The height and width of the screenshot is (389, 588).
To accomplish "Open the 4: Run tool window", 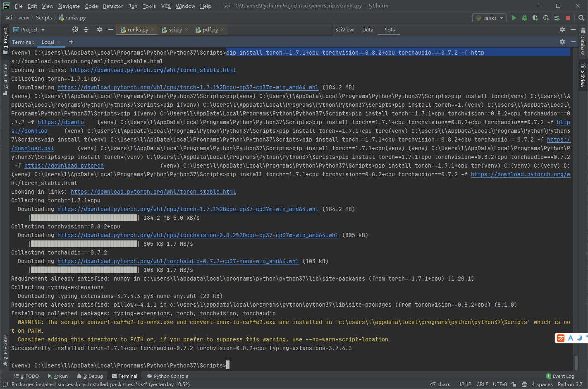I will click(x=57, y=376).
